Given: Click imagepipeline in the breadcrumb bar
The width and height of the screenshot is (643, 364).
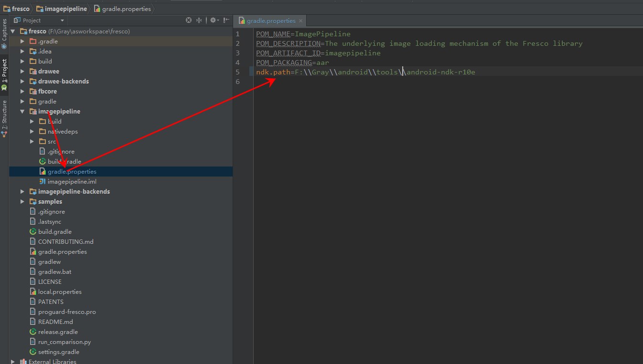Looking at the screenshot, I should pos(62,9).
